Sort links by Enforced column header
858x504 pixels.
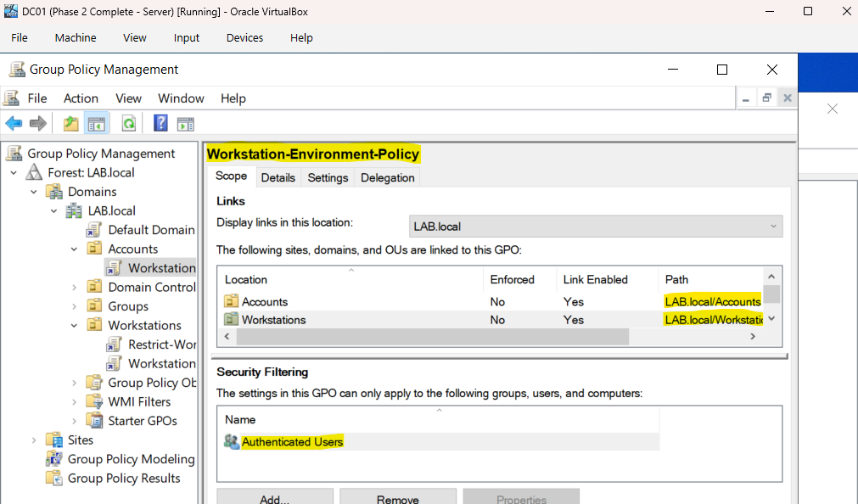point(520,280)
